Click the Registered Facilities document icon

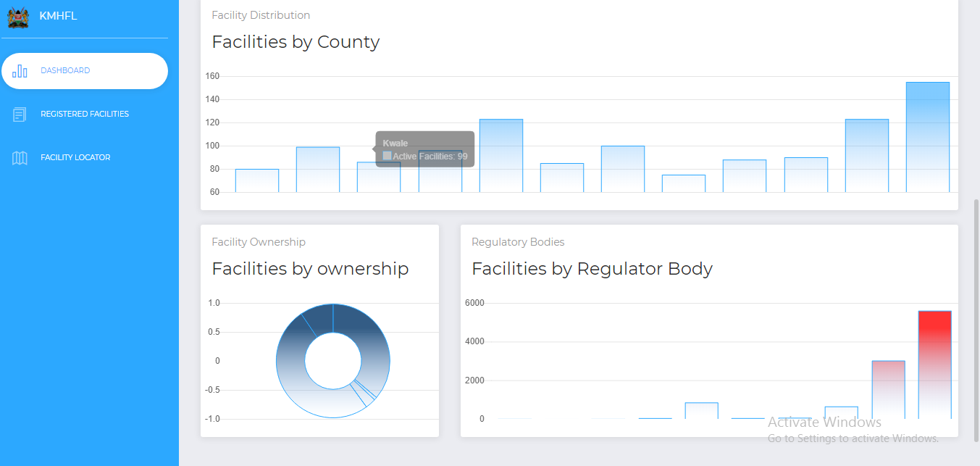20,115
